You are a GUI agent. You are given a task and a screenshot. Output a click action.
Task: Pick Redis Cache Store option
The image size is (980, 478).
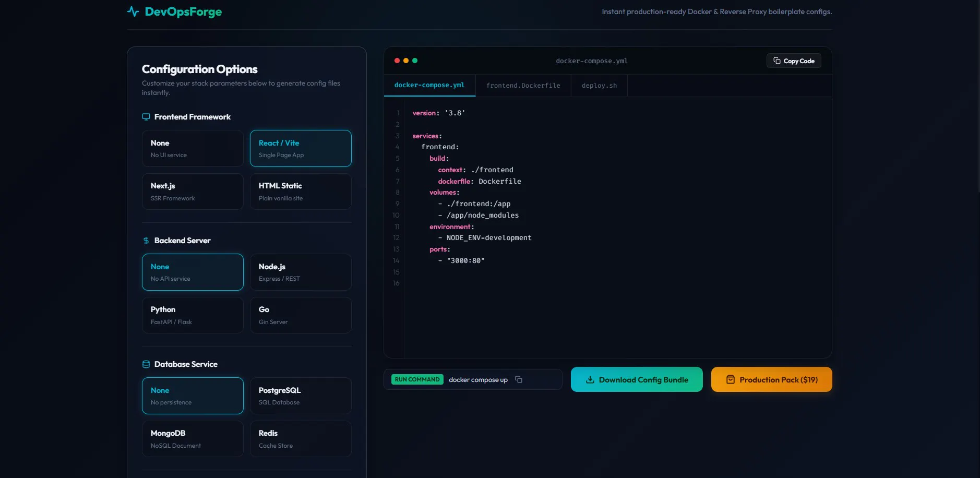tap(301, 439)
